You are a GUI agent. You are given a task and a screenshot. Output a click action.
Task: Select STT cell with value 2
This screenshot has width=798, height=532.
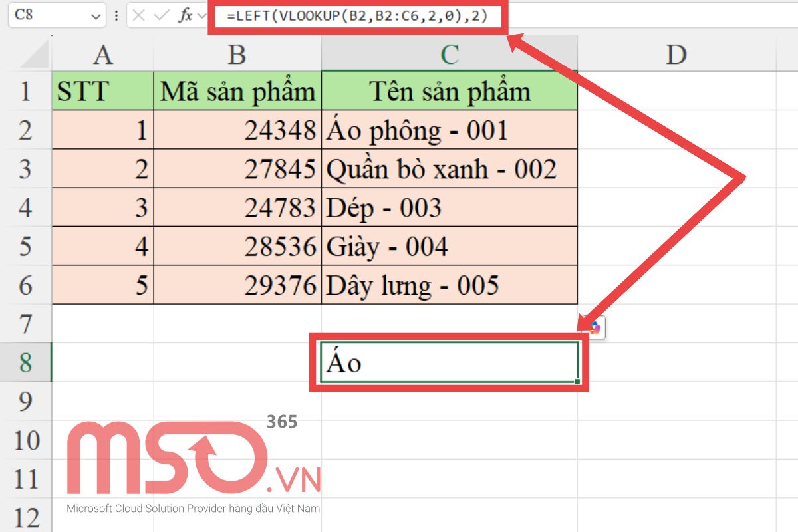coord(103,169)
